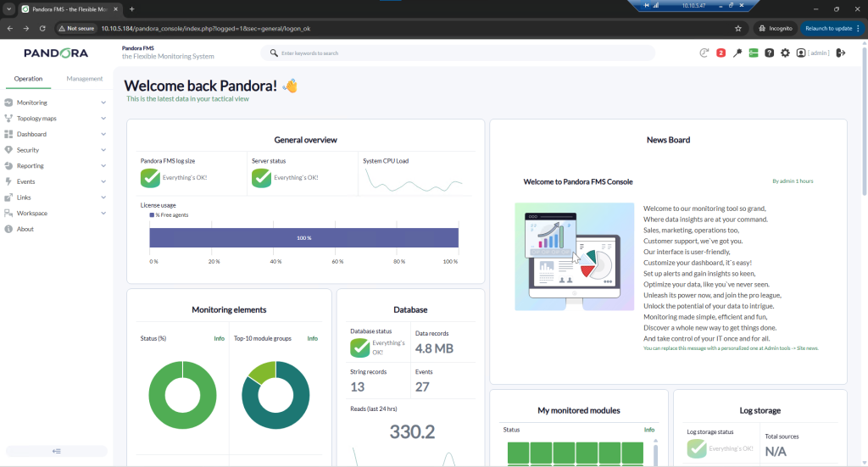Screen dimensions: 868x467
Task: Click the Security shield sidebar icon
Action: [8, 150]
